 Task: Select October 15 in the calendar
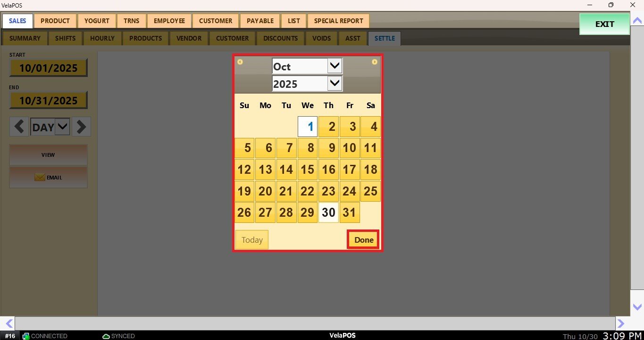(x=307, y=170)
